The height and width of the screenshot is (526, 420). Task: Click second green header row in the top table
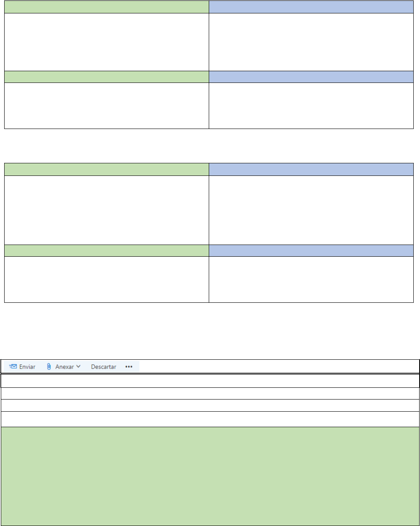coord(107,77)
